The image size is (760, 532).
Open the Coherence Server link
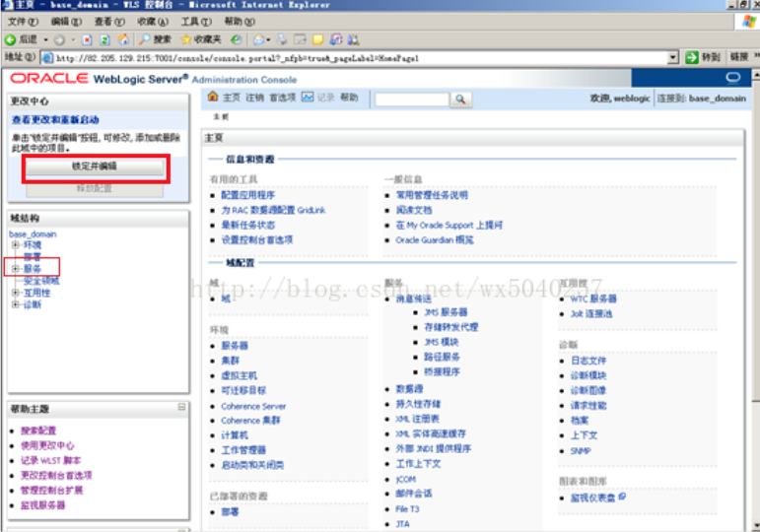coord(253,406)
